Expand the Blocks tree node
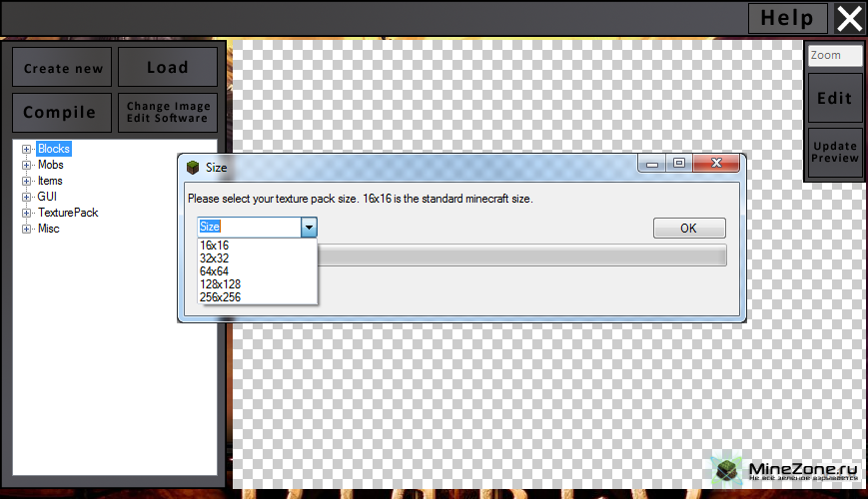868x499 pixels. tap(27, 149)
